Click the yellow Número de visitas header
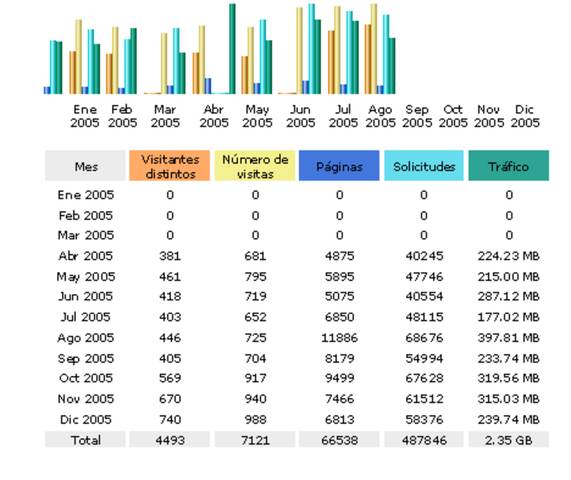 [255, 166]
